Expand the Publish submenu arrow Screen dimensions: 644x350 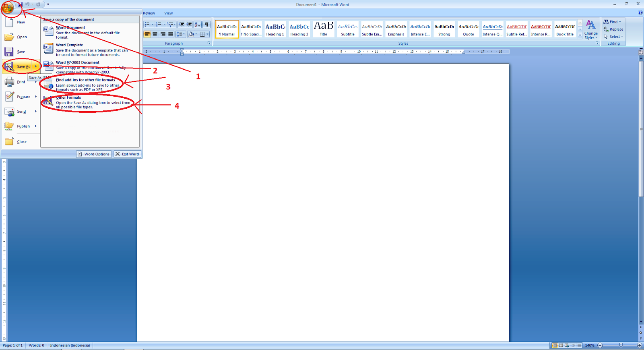[x=36, y=126]
